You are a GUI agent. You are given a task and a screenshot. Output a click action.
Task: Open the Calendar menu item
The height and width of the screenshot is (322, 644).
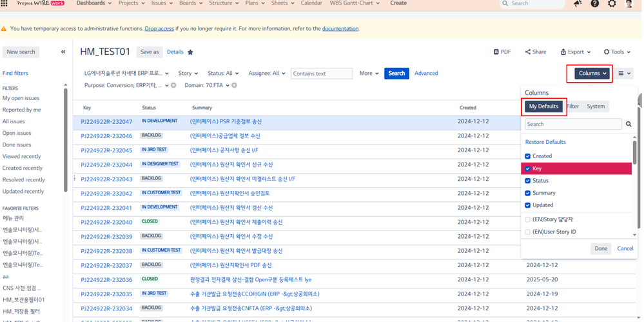[x=311, y=3]
